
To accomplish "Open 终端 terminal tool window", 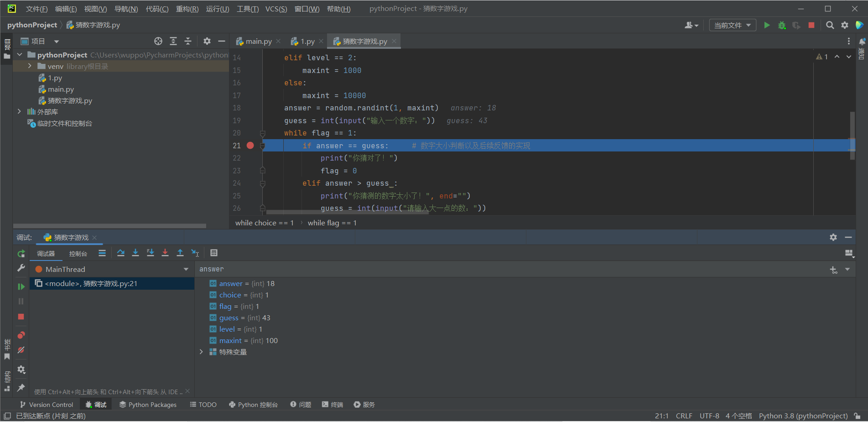I will click(332, 405).
